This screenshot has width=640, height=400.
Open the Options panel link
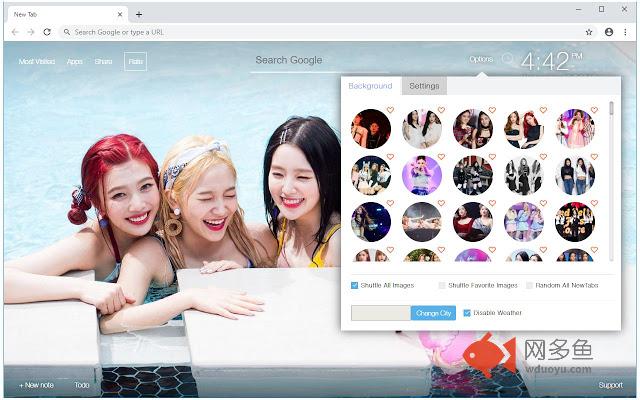point(481,59)
